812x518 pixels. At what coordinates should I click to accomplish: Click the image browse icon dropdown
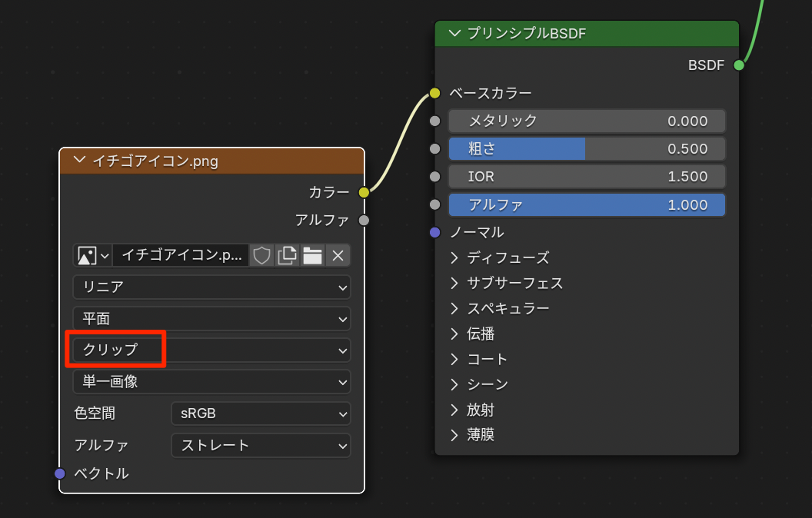(x=93, y=255)
